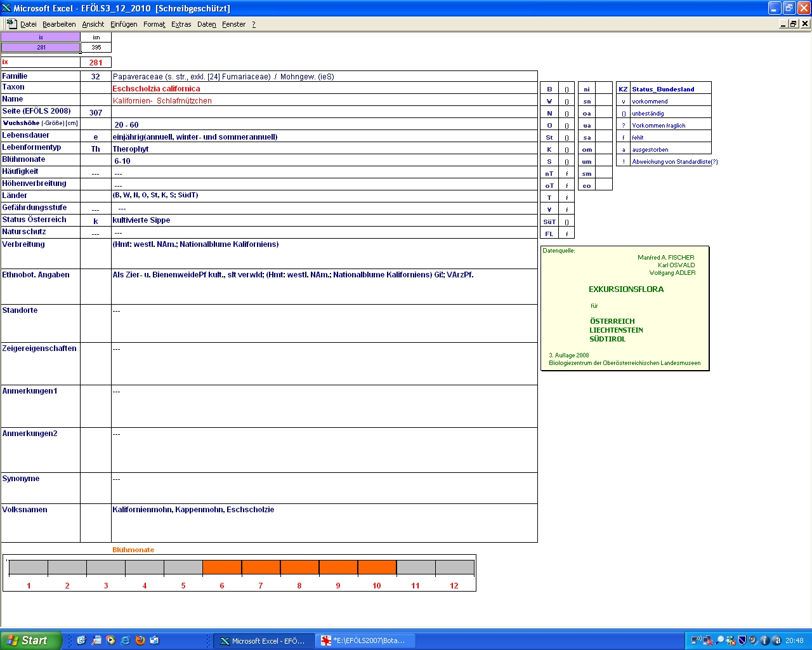Click the magnifier icon in the system tray
The image size is (812, 650).
[x=719, y=640]
